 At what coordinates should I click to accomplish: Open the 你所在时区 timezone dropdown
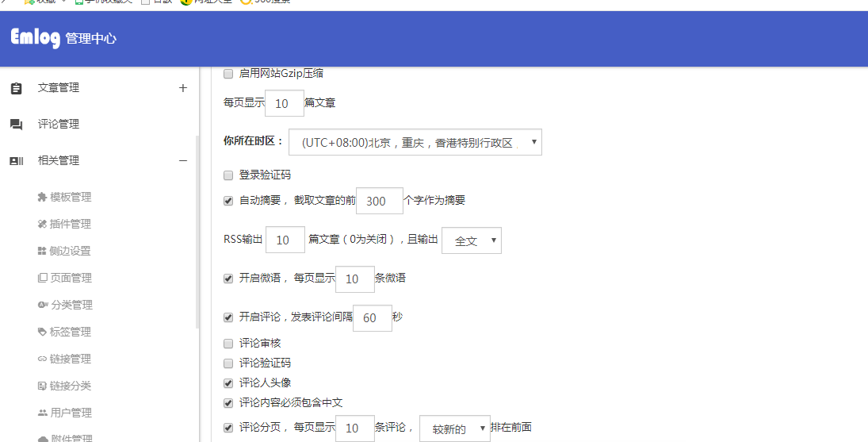pos(415,142)
